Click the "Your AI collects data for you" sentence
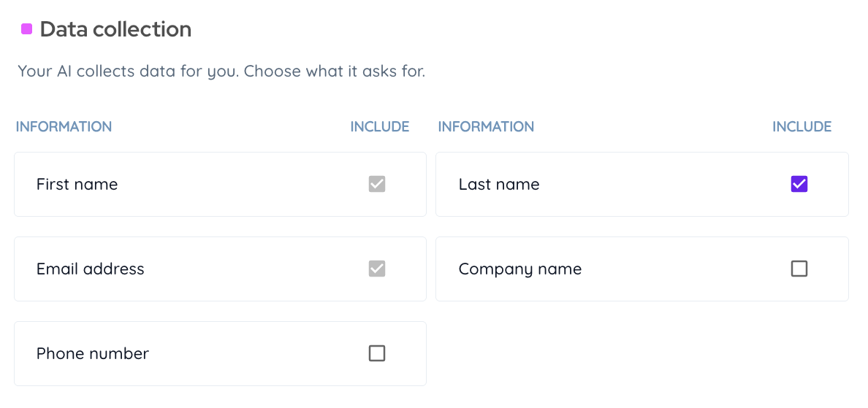This screenshot has width=868, height=408. 128,72
